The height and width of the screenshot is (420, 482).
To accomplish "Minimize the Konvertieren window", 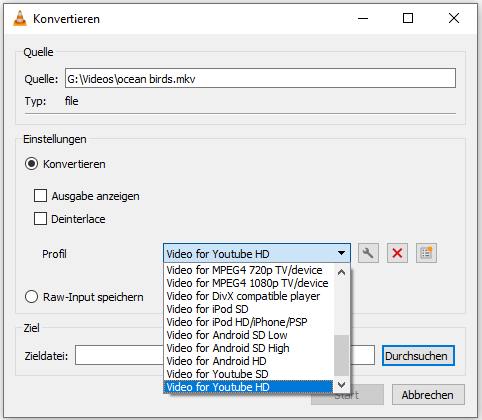I will pyautogui.click(x=363, y=18).
